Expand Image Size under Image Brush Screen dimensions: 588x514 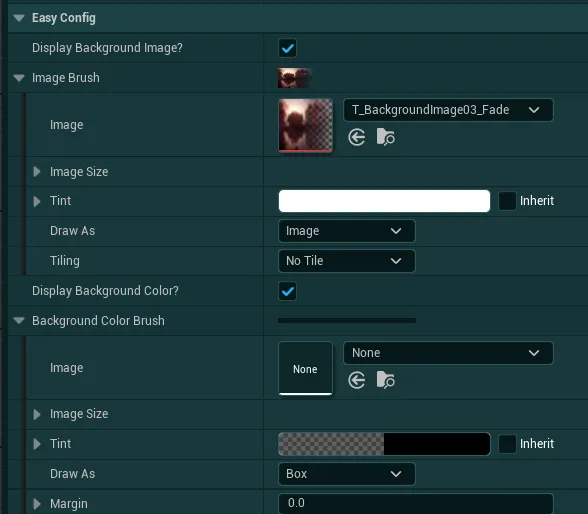pyautogui.click(x=37, y=172)
